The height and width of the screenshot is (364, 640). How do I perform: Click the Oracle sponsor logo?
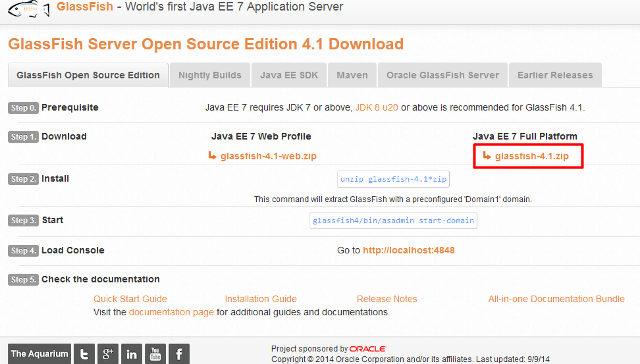tap(368, 349)
